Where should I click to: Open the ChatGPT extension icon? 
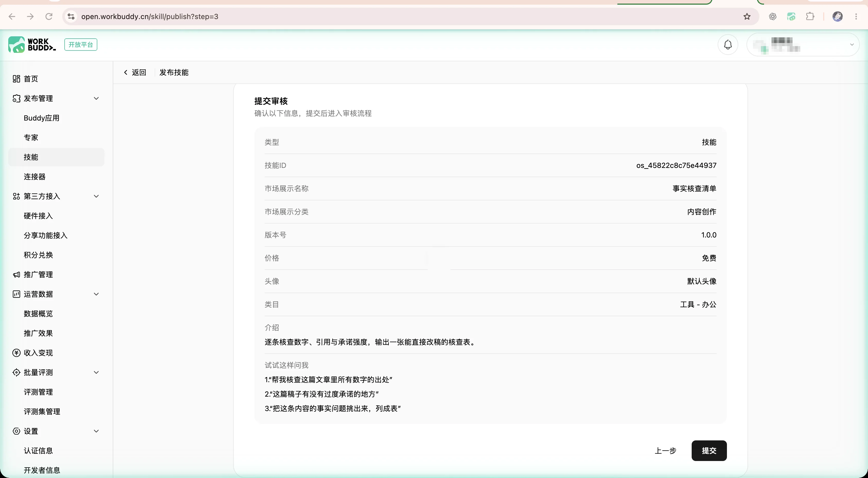pyautogui.click(x=773, y=16)
